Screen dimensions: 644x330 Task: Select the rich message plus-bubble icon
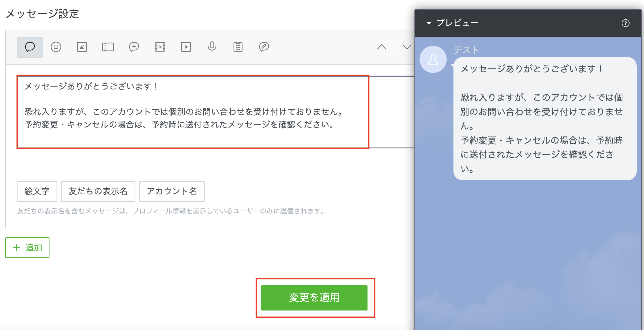click(x=134, y=47)
